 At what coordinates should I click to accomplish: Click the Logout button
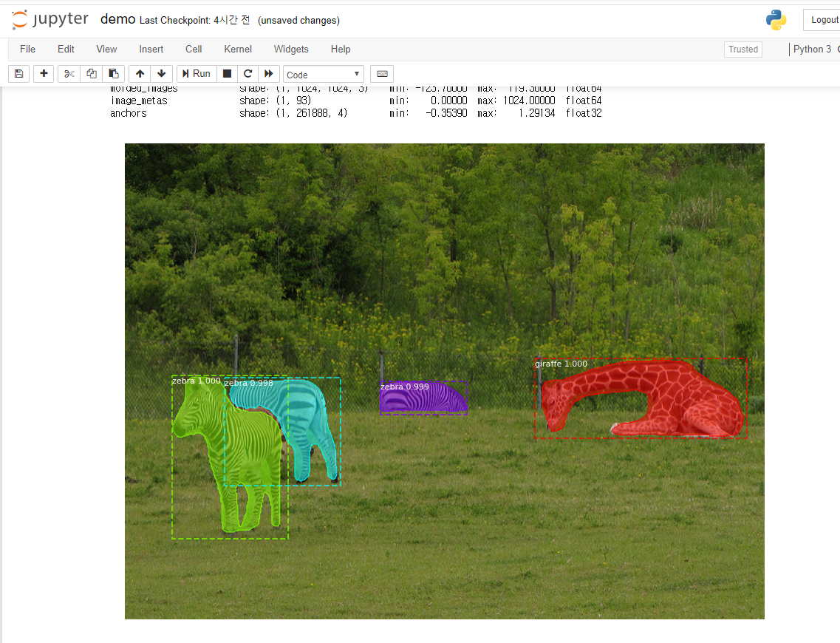click(823, 20)
